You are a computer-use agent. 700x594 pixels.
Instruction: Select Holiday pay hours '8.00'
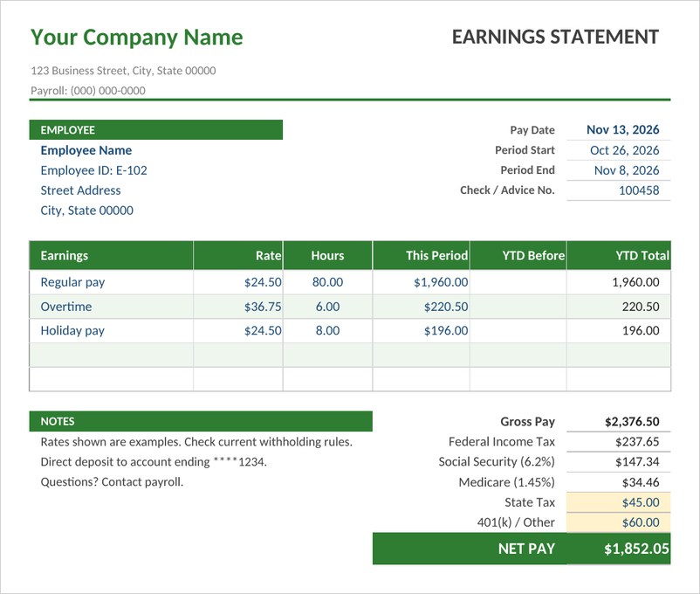point(327,331)
